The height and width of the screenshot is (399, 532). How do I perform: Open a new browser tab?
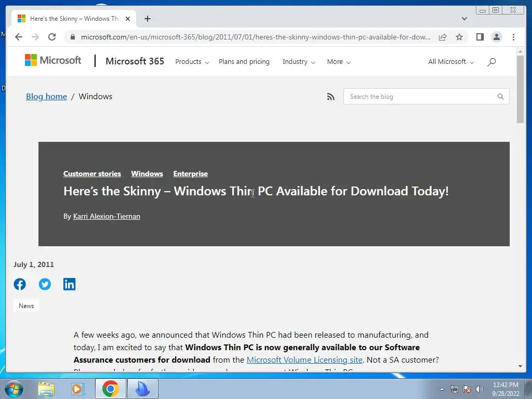(x=147, y=19)
